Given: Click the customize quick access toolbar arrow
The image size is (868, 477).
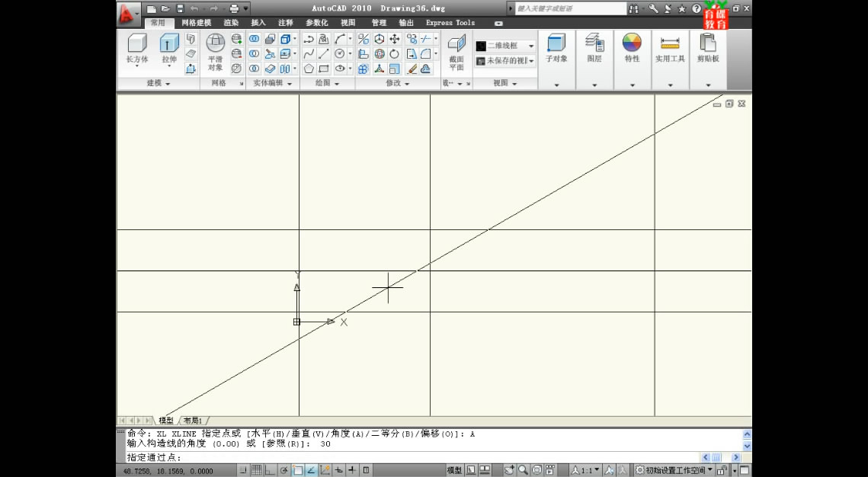Looking at the screenshot, I should tap(246, 8).
